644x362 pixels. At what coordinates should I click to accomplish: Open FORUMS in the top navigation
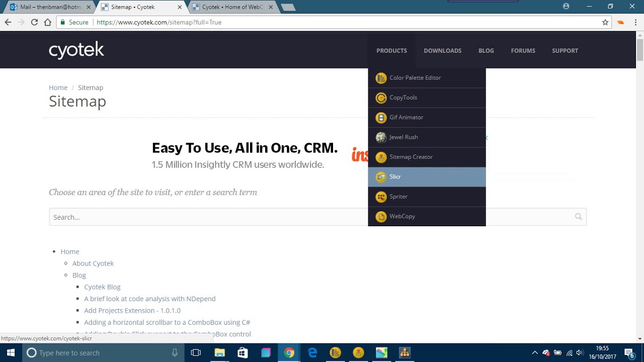[523, 50]
